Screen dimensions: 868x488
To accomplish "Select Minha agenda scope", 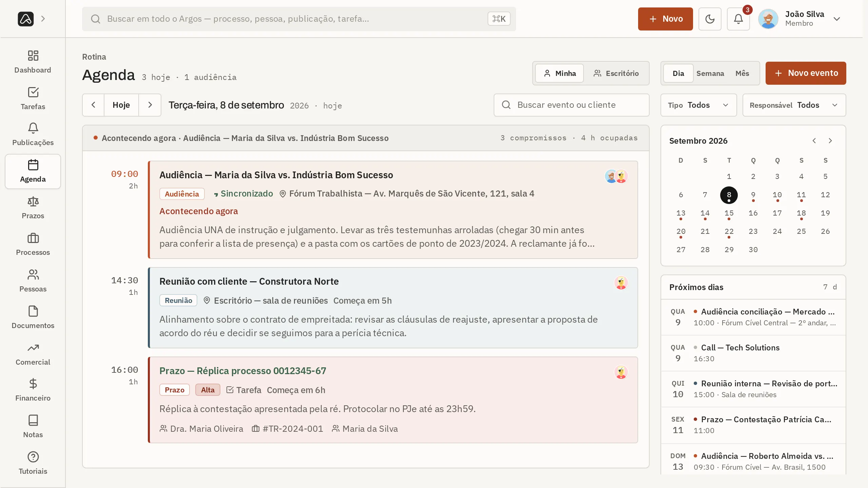I will [560, 73].
